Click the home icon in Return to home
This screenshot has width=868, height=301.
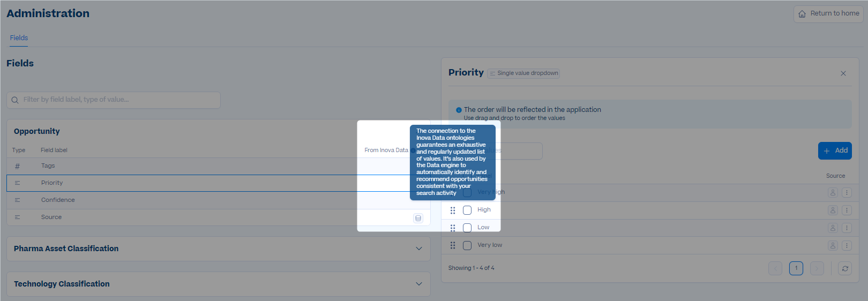pyautogui.click(x=802, y=14)
